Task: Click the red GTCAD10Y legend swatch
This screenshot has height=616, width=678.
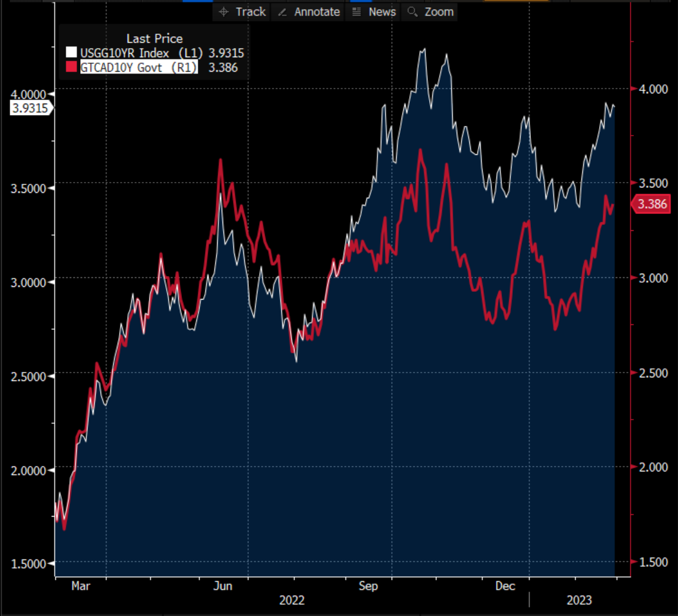Action: coord(72,68)
